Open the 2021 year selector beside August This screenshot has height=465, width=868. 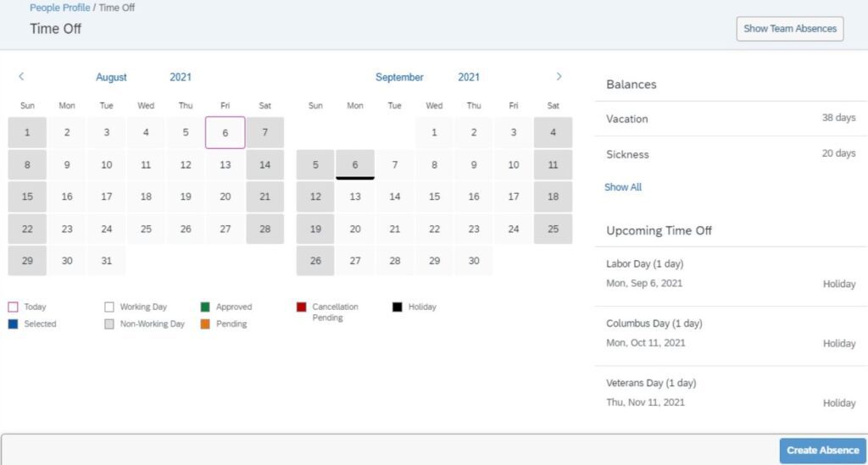181,77
